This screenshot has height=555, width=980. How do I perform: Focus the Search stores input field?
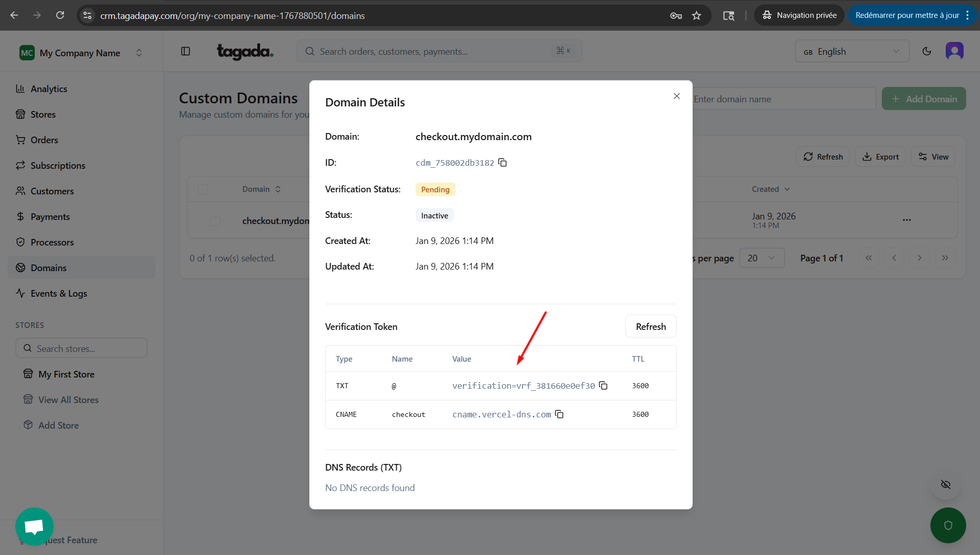coord(82,348)
